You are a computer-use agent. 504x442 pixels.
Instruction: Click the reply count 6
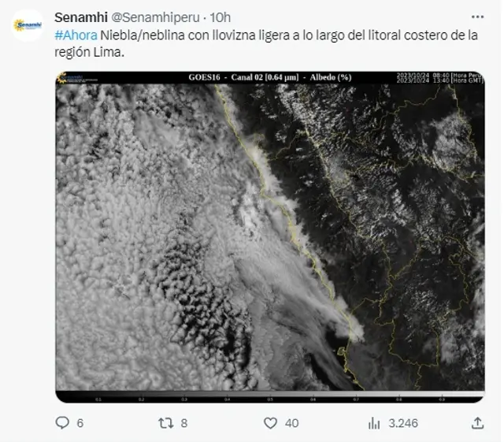[80, 423]
